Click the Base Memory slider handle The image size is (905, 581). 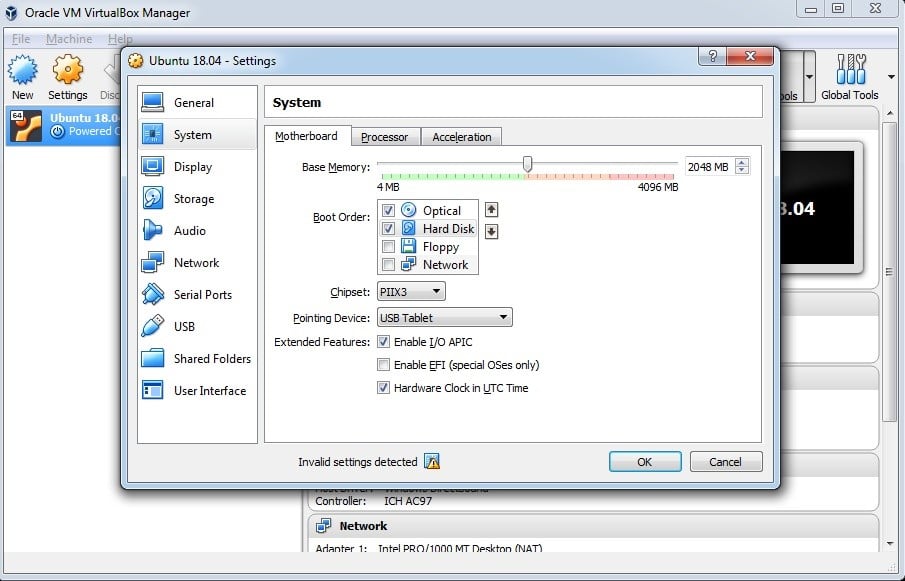[x=527, y=164]
